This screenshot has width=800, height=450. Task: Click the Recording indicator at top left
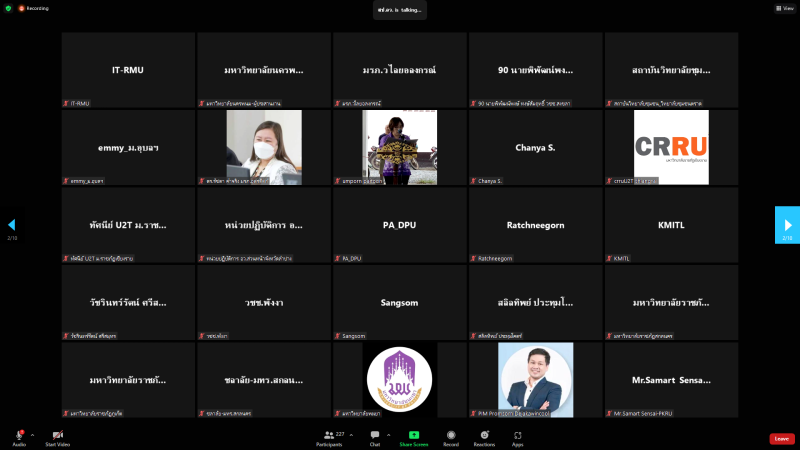tap(35, 8)
